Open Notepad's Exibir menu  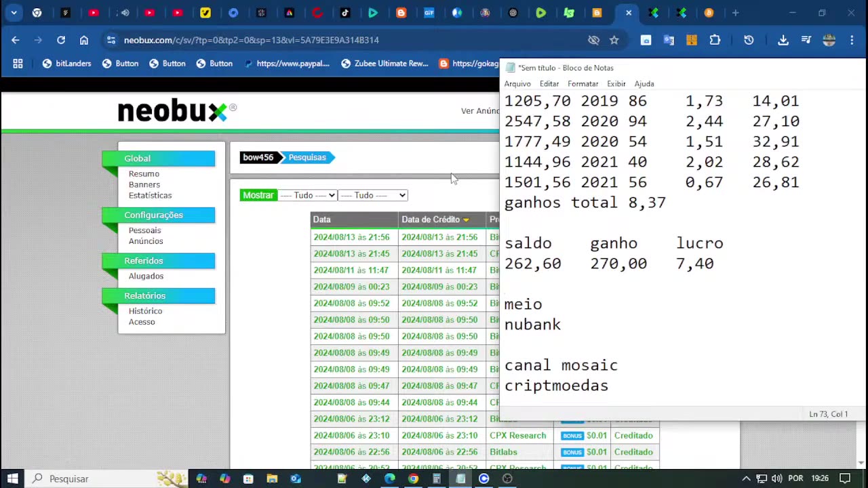616,84
